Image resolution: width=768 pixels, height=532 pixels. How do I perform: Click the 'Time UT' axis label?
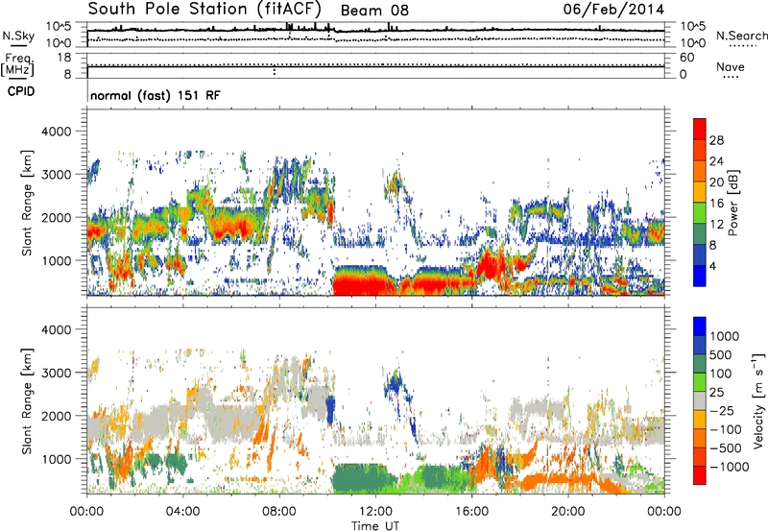(375, 526)
